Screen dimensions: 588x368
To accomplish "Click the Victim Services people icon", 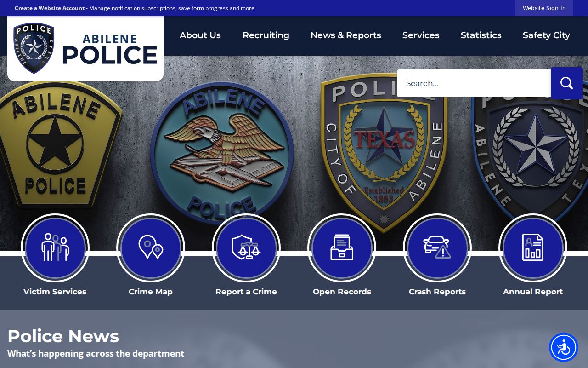I will (x=55, y=248).
